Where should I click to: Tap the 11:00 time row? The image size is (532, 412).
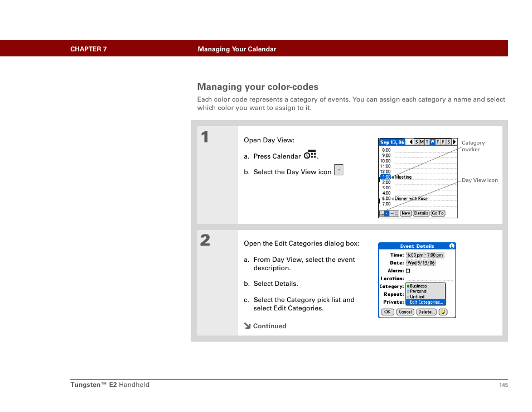(x=418, y=166)
